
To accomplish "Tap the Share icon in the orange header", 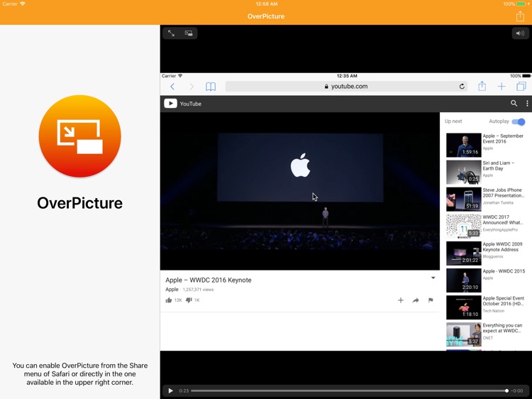I will [520, 16].
